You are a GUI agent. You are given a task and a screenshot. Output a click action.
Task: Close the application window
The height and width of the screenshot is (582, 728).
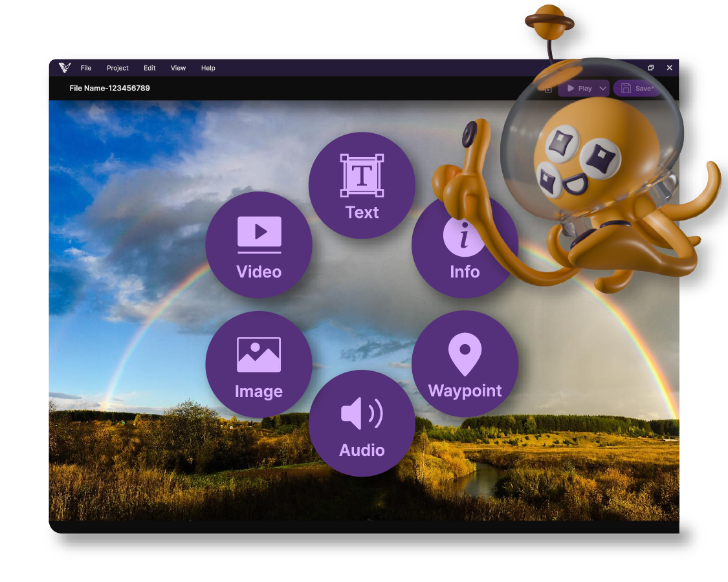[670, 68]
